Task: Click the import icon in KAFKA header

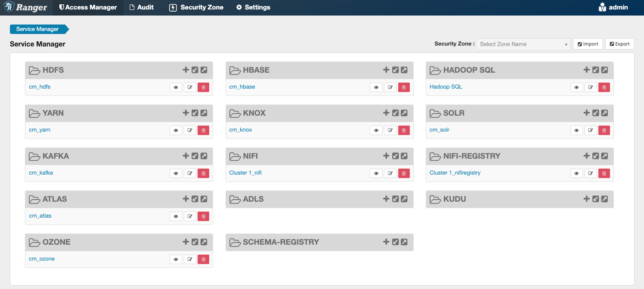Action: coord(195,156)
